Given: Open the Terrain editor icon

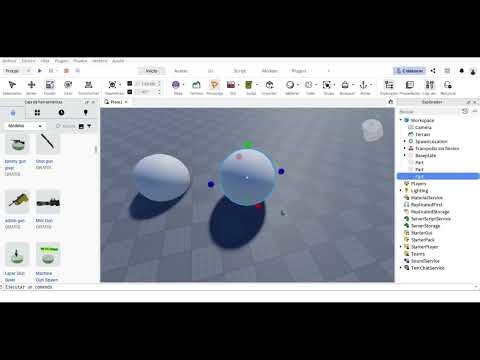Looking at the screenshot, I should [x=196, y=85].
